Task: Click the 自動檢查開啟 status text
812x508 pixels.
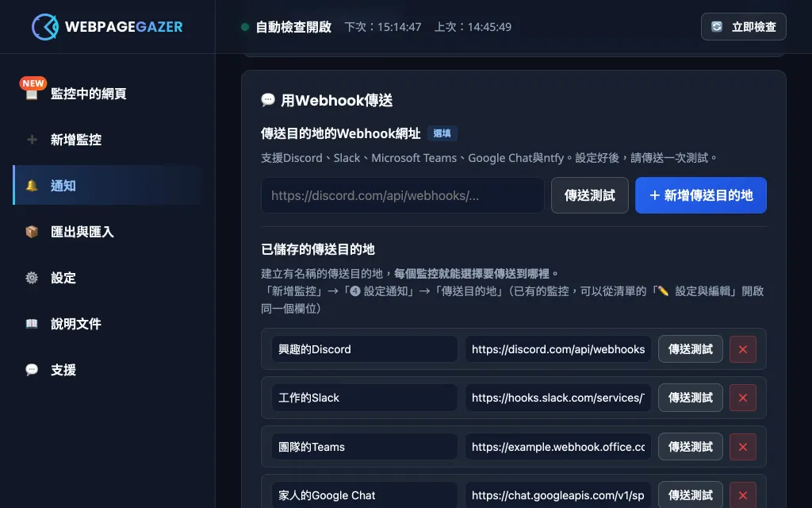Action: (x=293, y=26)
